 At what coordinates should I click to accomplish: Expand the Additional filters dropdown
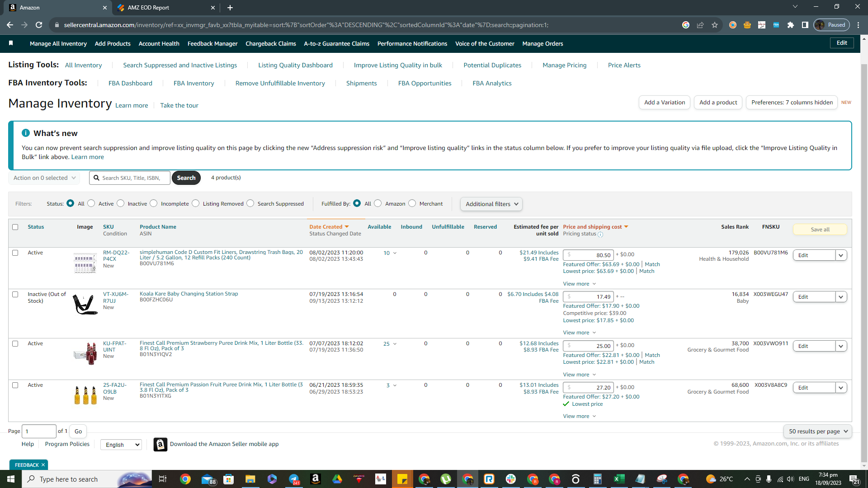(x=491, y=204)
